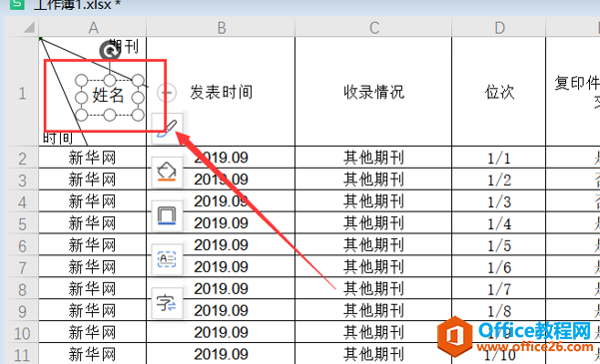Open the shape fill paint bucket icon
The height and width of the screenshot is (364, 600).
[167, 173]
